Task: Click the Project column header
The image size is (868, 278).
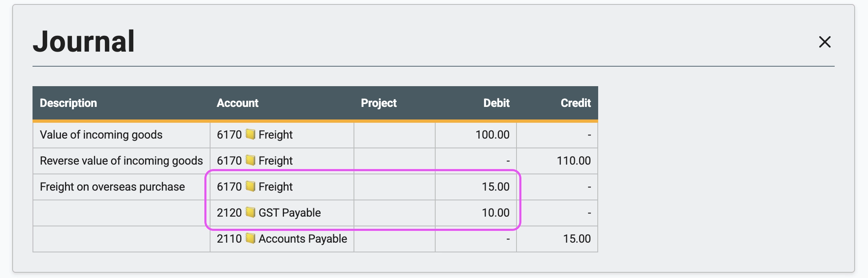Action: pos(378,103)
